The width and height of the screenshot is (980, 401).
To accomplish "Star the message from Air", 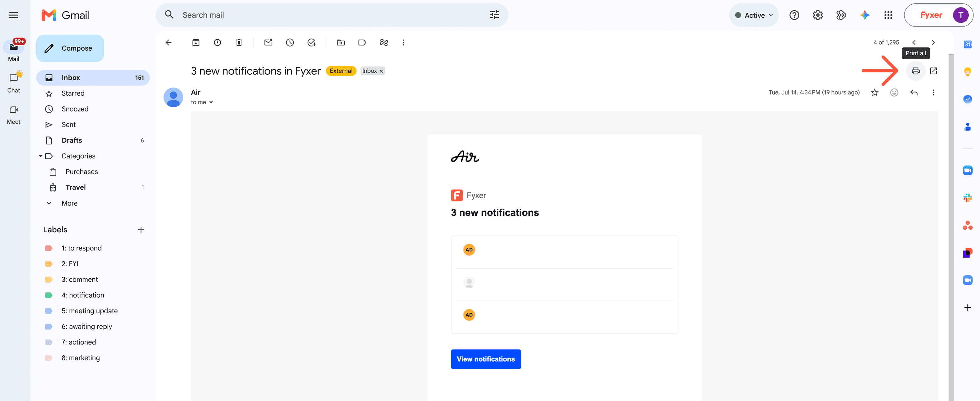I will click(x=874, y=92).
